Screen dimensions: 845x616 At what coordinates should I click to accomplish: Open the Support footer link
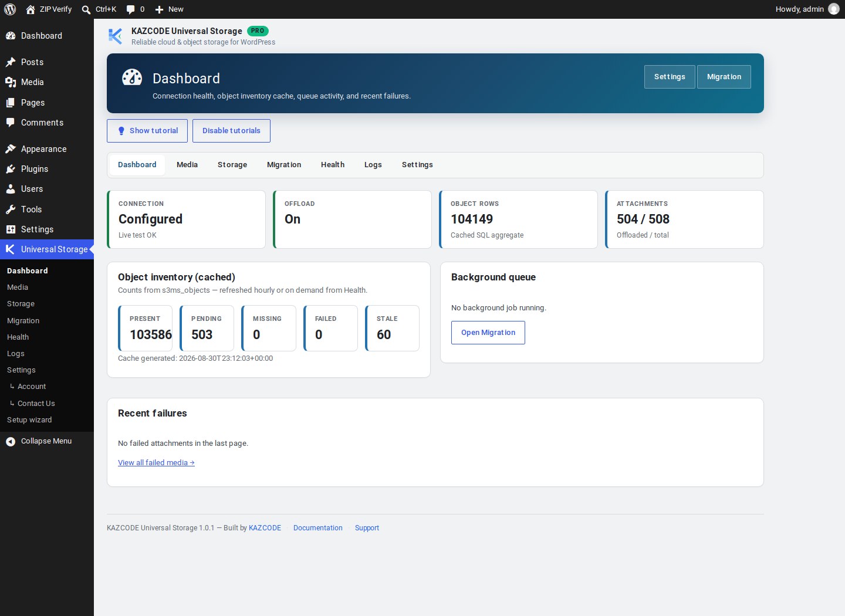(x=367, y=528)
